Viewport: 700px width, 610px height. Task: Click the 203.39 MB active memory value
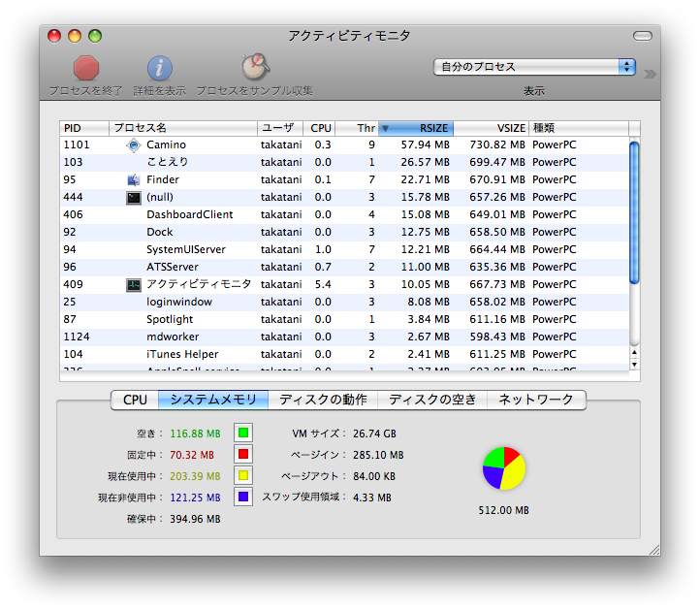(195, 476)
